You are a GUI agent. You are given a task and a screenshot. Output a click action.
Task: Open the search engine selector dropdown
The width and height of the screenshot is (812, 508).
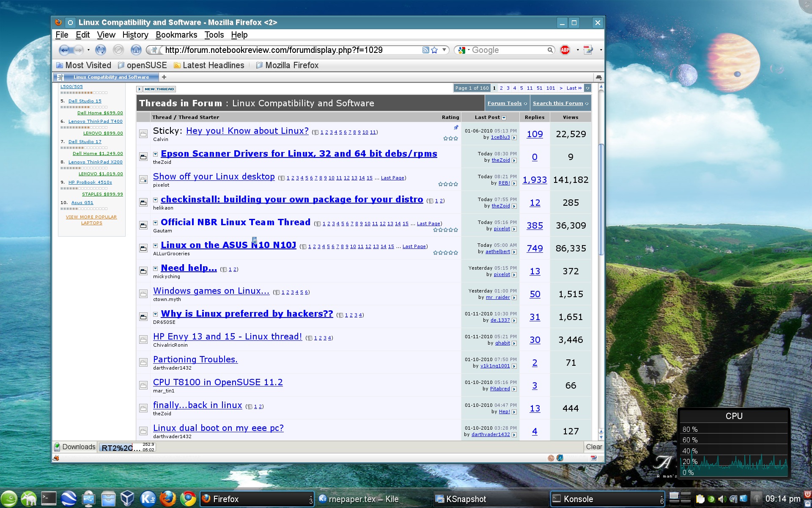pos(463,50)
